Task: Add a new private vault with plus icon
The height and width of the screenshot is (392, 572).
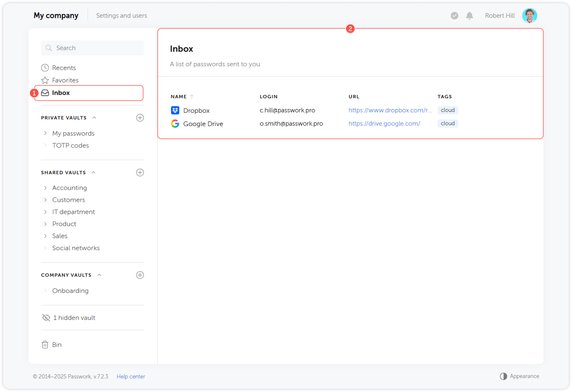Action: click(140, 118)
